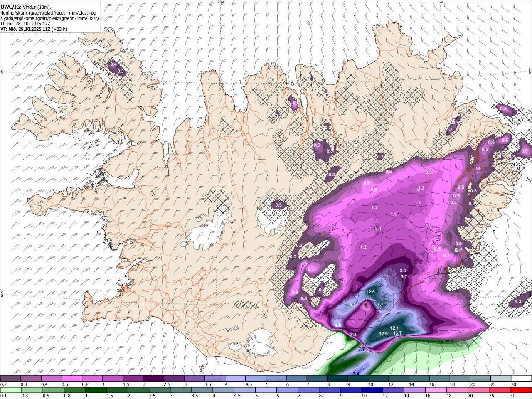Screen dimensions: 532x399
Task: Click the '15W' longitude label
Action: click(x=440, y=2)
